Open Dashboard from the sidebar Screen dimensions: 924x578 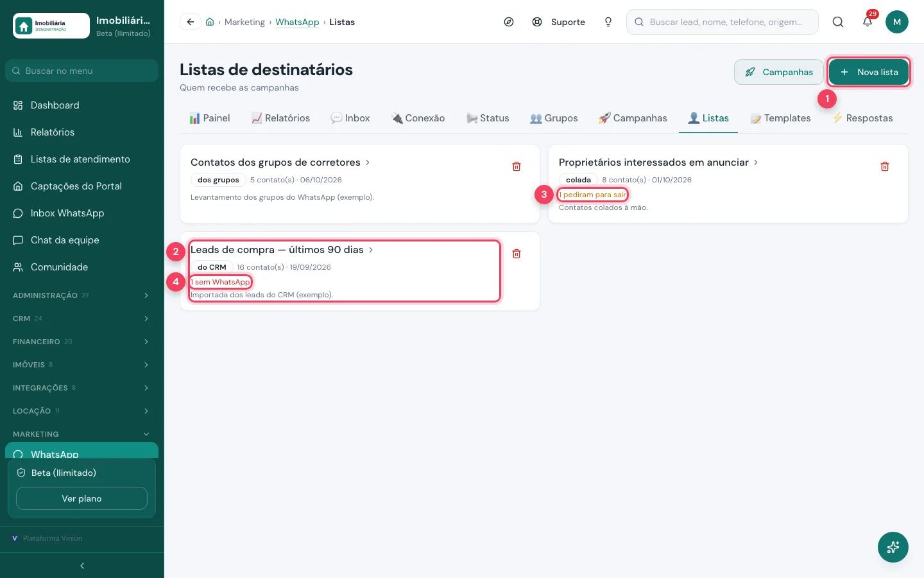point(81,105)
